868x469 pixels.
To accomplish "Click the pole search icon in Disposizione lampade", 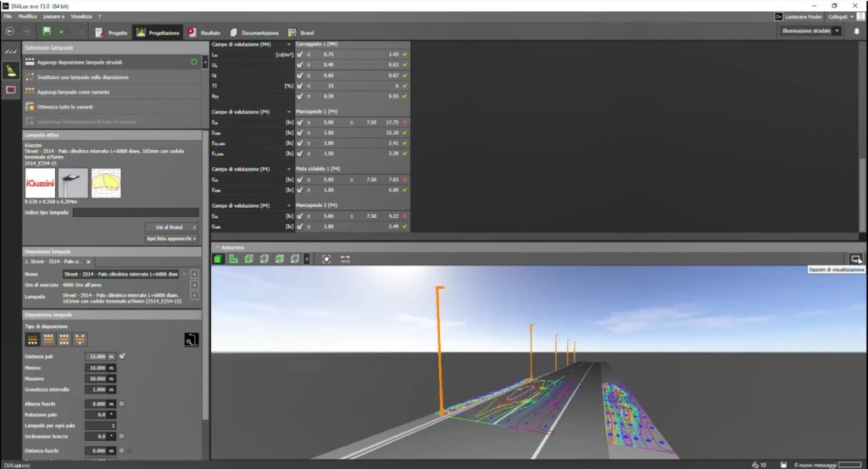I will (x=191, y=339).
